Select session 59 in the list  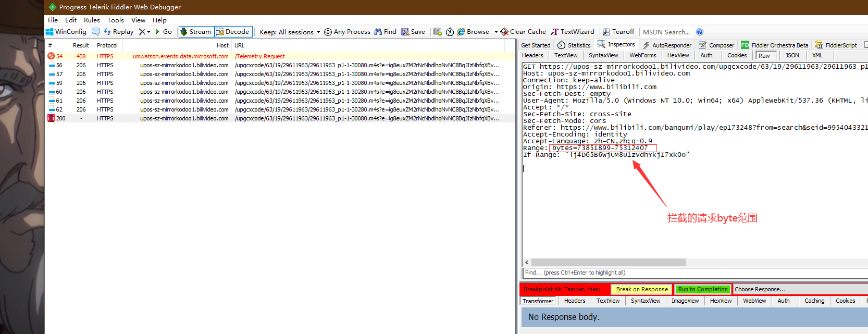(x=280, y=83)
